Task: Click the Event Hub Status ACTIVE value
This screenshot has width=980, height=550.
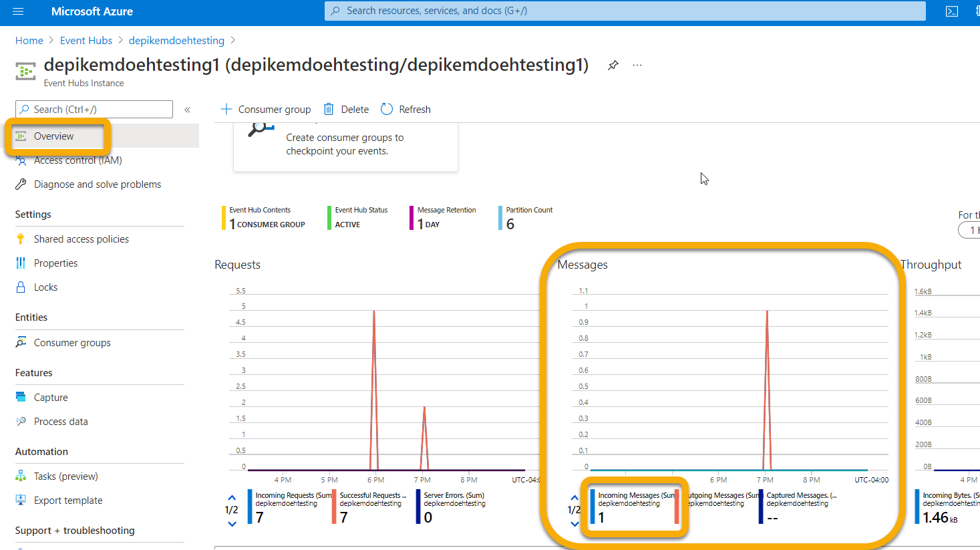Action: (x=347, y=225)
